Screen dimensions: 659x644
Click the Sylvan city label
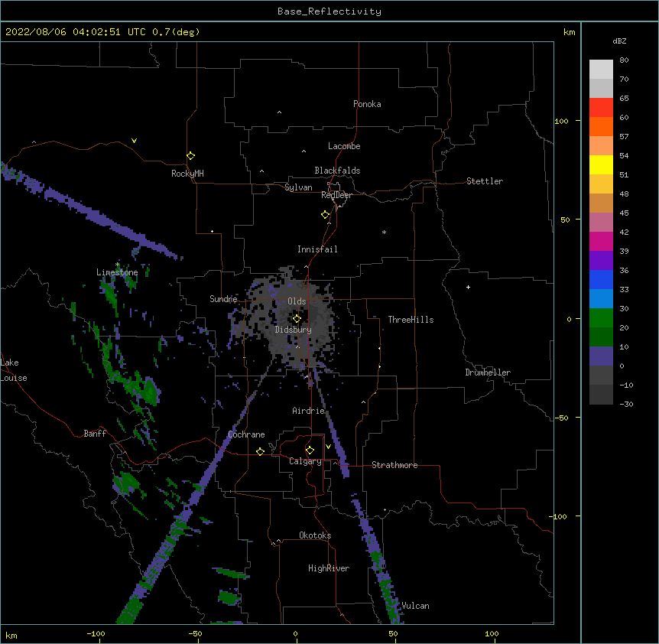(298, 187)
